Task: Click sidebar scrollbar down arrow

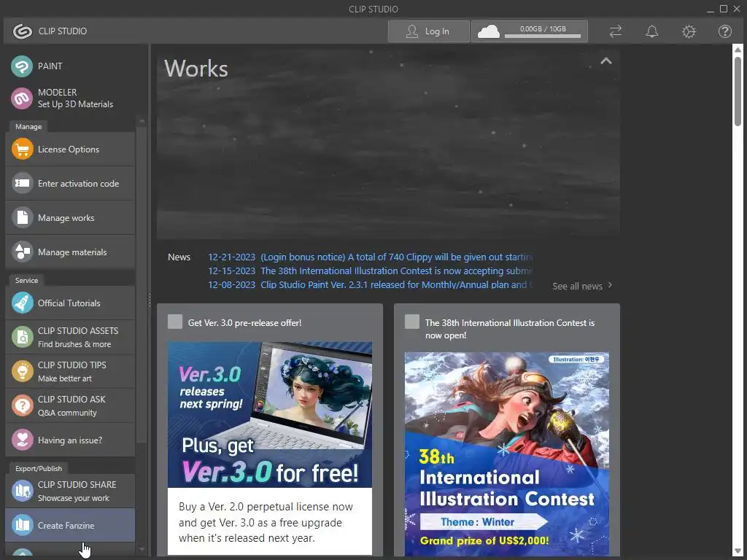Action: click(142, 550)
